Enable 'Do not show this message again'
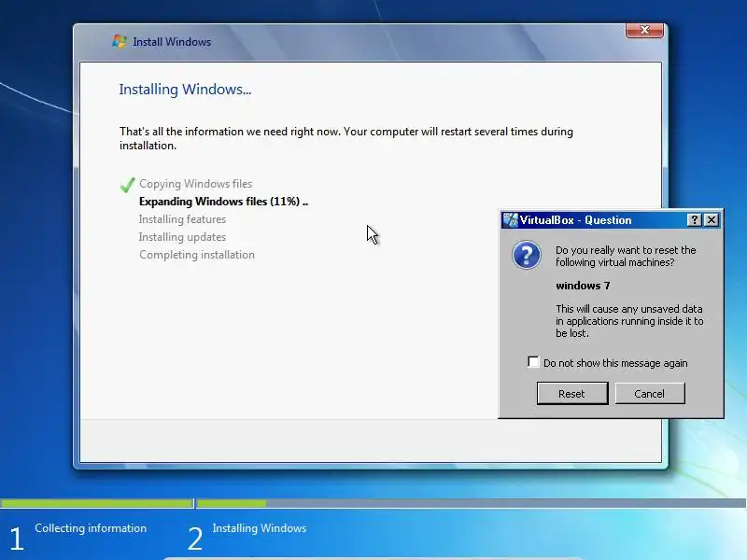747x560 pixels. [x=533, y=362]
